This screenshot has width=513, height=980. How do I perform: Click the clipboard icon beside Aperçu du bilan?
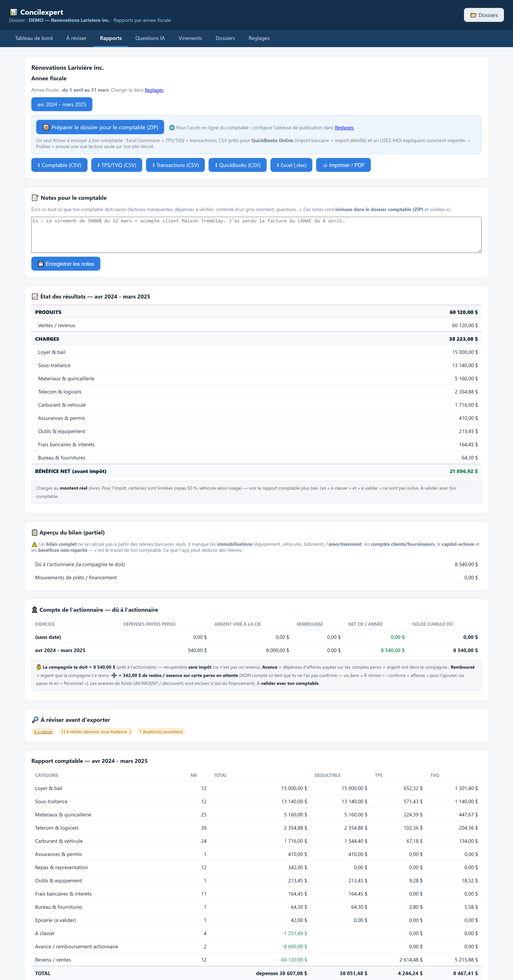coord(35,533)
